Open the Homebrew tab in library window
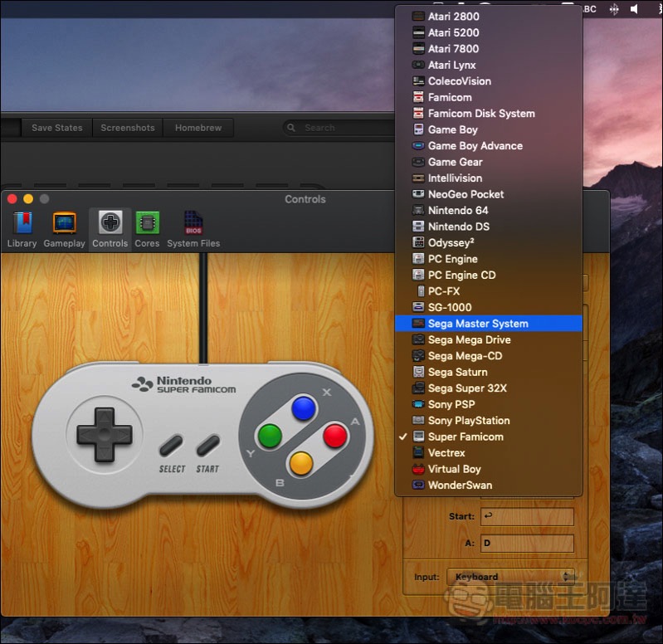This screenshot has width=663, height=644. (x=198, y=128)
